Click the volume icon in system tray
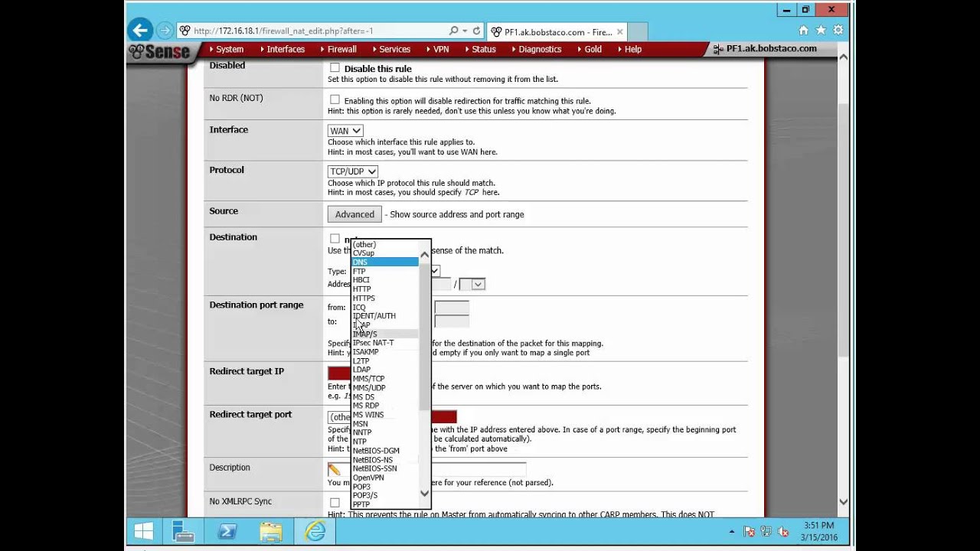Screen dimensions: 980x551 pos(783,531)
